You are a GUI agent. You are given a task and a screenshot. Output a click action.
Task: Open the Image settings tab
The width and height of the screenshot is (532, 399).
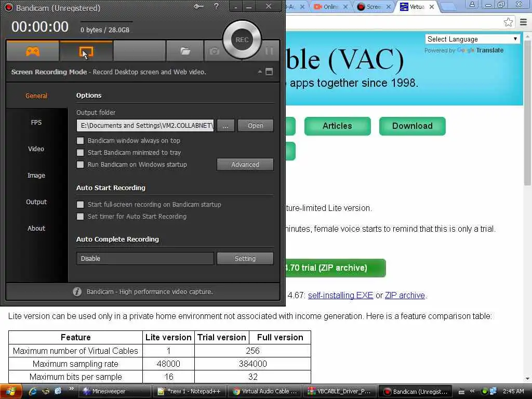[36, 175]
